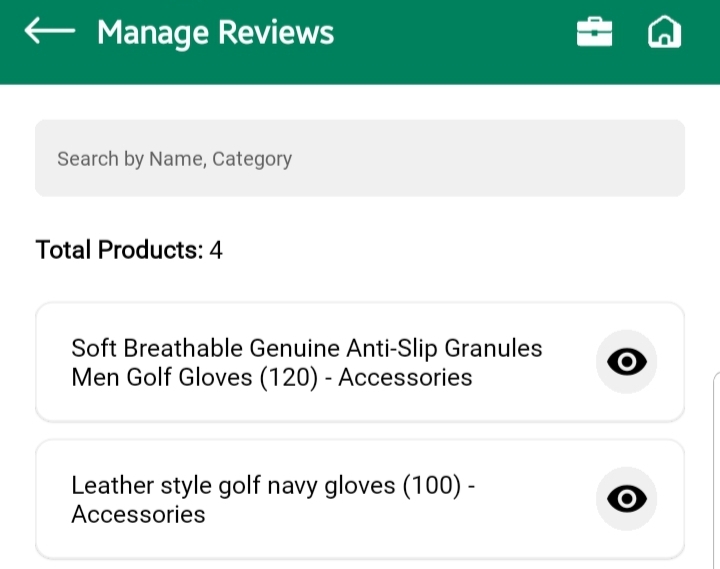The height and width of the screenshot is (569, 720).
Task: Tap Accessories on the Men Golf Gloves entry
Action: click(405, 378)
